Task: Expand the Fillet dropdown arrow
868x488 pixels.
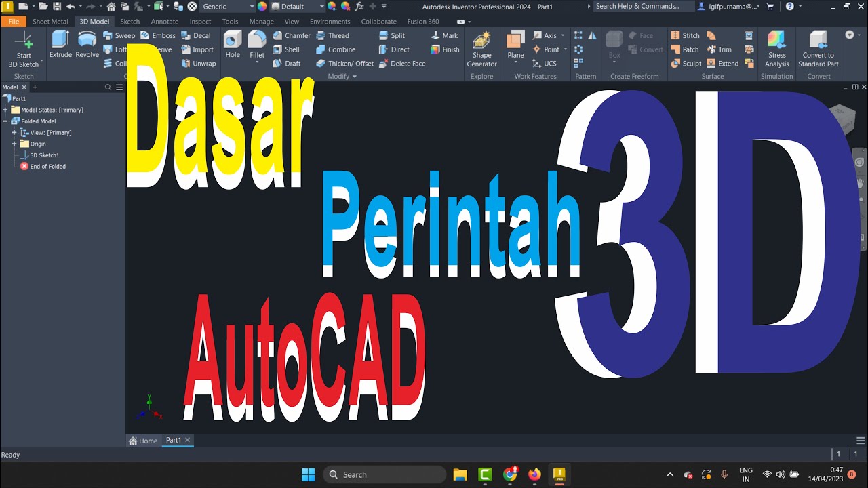Action: pyautogui.click(x=257, y=63)
